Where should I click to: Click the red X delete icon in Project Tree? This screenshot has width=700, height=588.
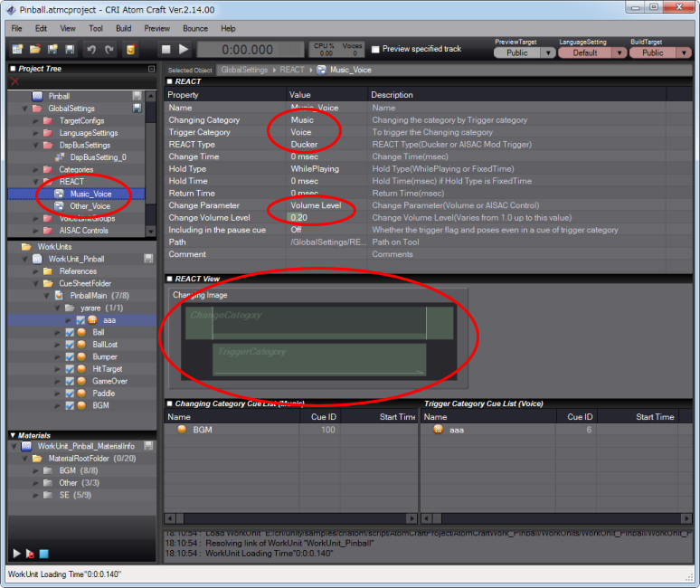pyautogui.click(x=14, y=82)
